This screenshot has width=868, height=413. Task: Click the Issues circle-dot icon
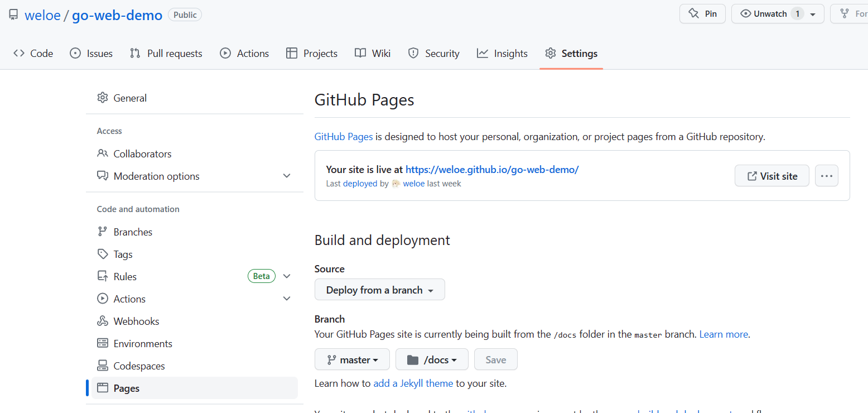point(75,54)
